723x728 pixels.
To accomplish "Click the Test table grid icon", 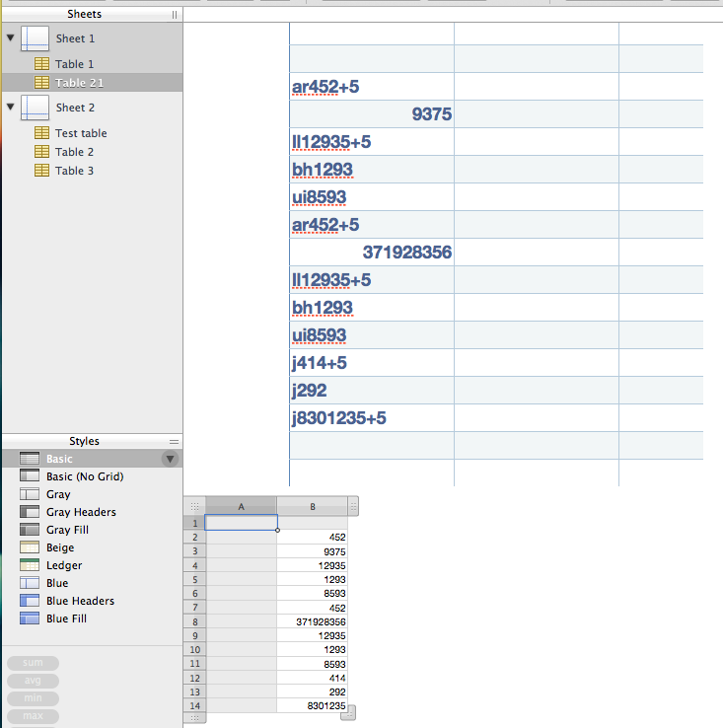I will click(41, 133).
